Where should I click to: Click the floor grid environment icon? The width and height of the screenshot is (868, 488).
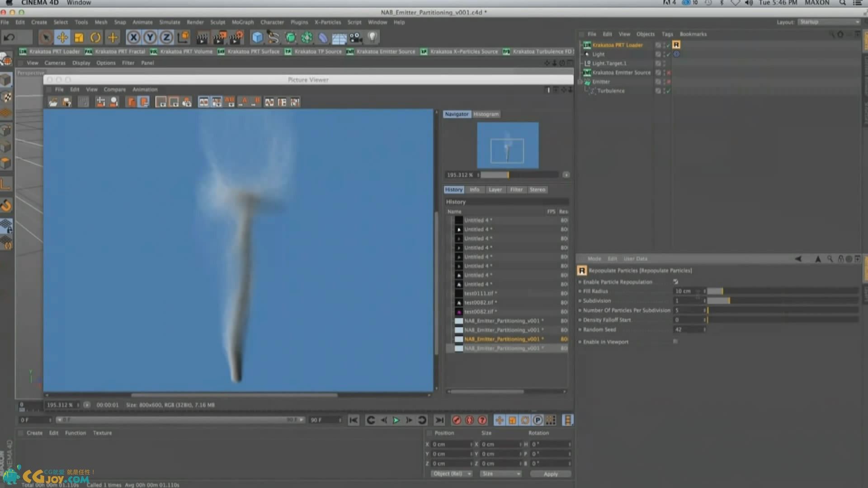point(339,38)
